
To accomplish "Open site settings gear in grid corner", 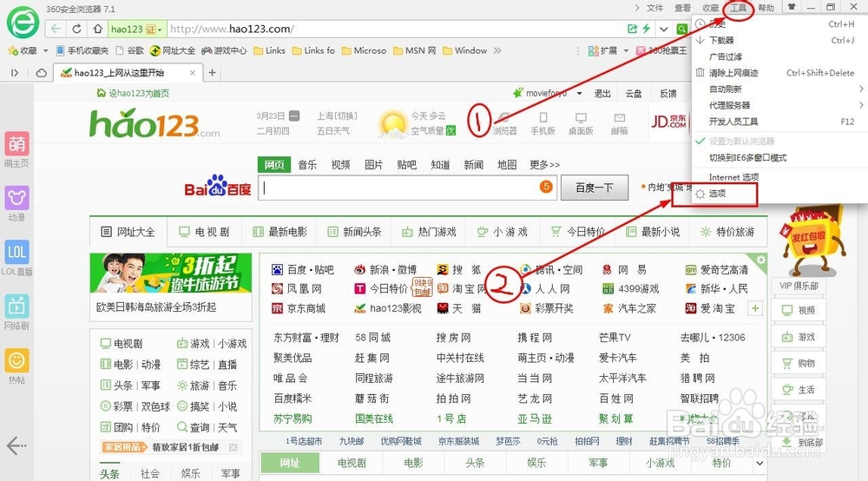I will point(761,260).
